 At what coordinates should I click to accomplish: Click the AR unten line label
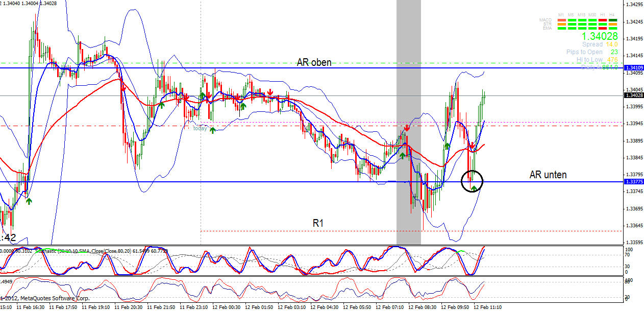548,174
